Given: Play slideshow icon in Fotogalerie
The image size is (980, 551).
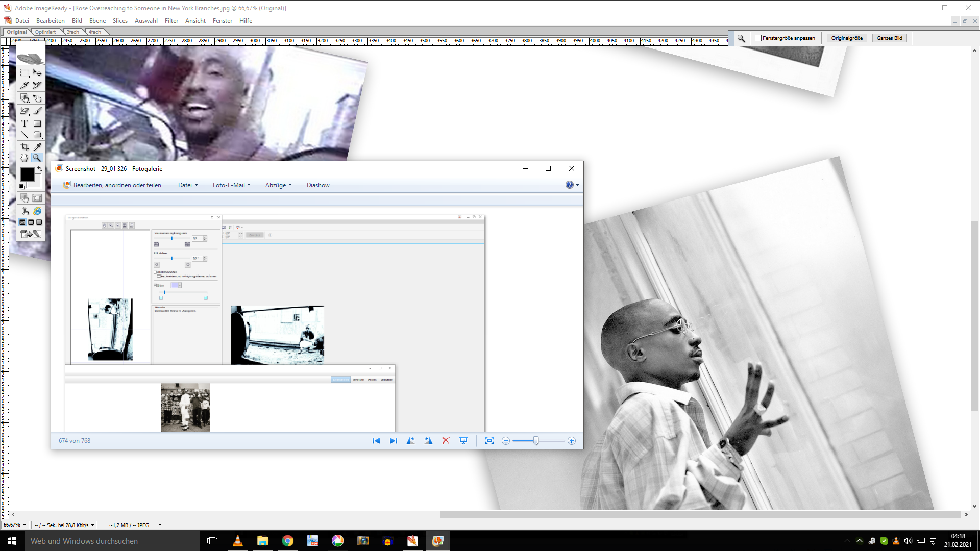Looking at the screenshot, I should pos(463,441).
